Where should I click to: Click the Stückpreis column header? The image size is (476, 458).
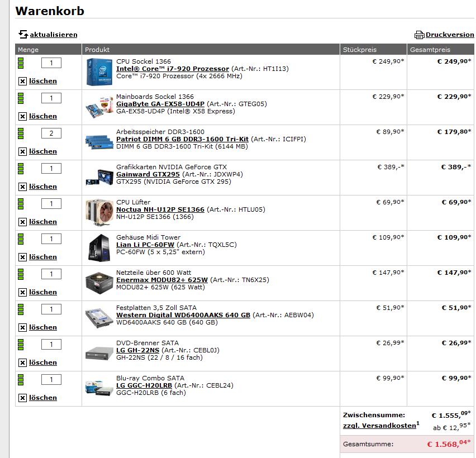tap(373, 50)
